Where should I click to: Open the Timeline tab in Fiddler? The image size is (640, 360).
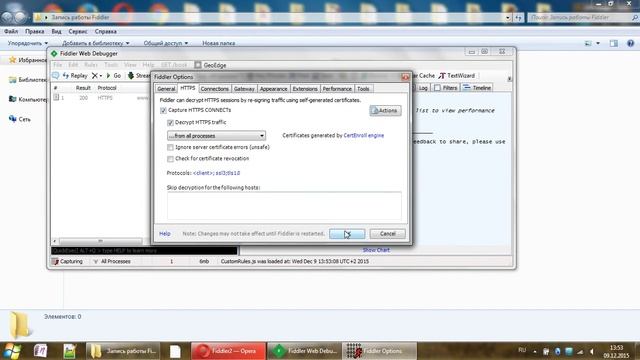tap(477, 88)
